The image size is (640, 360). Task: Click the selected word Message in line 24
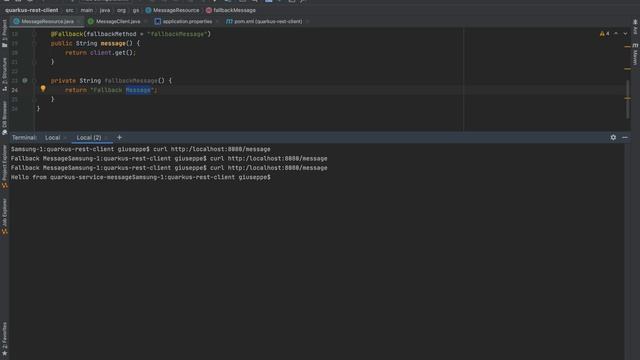pos(138,90)
